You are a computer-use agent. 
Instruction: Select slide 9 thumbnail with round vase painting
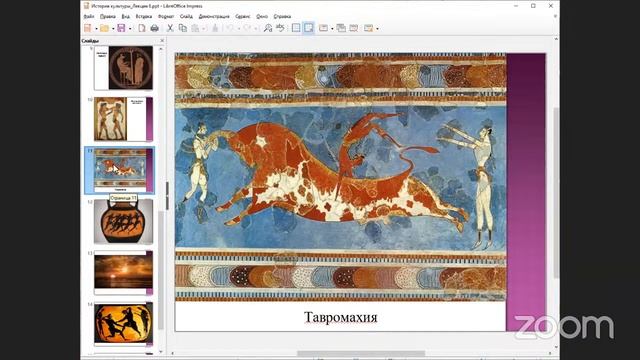click(x=124, y=68)
